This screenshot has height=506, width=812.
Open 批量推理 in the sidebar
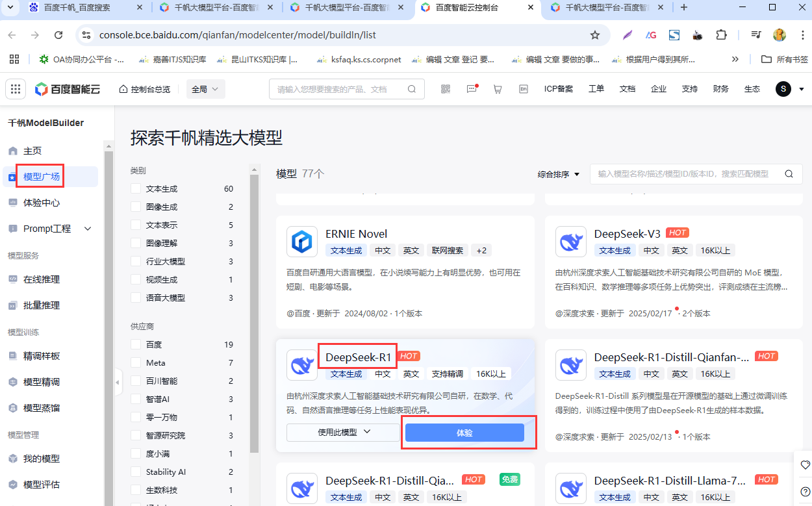point(42,305)
